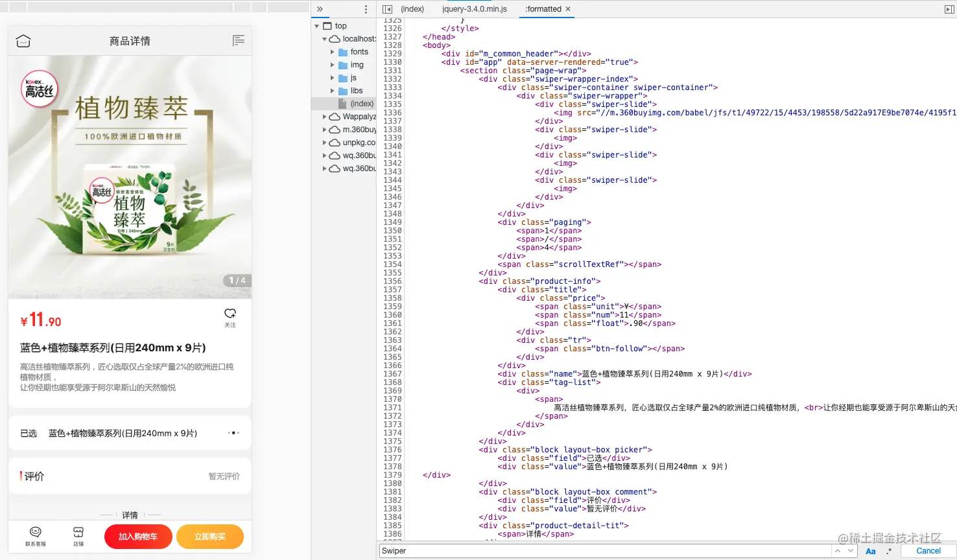Click the 商品详情 page title
957x560 pixels.
[130, 41]
